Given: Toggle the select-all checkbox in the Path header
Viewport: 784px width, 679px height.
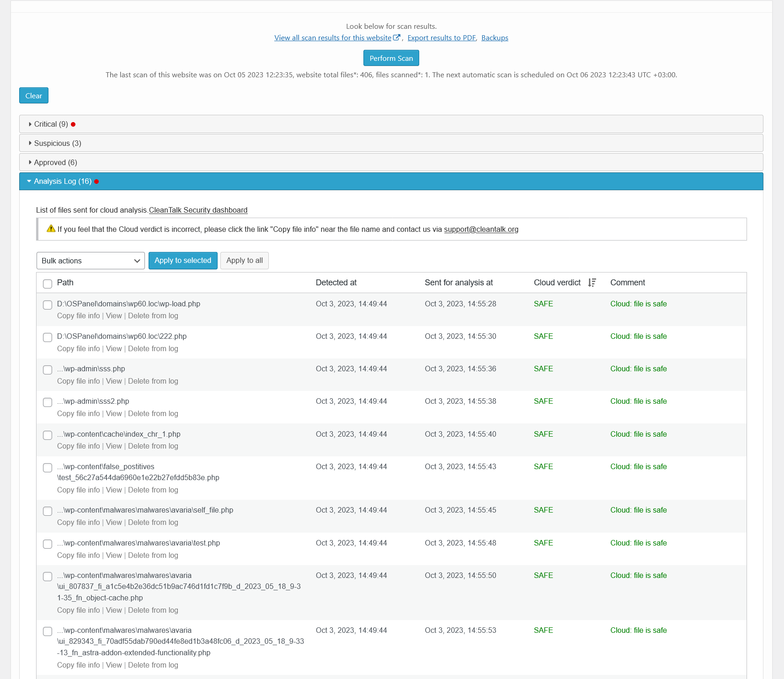Looking at the screenshot, I should (48, 283).
